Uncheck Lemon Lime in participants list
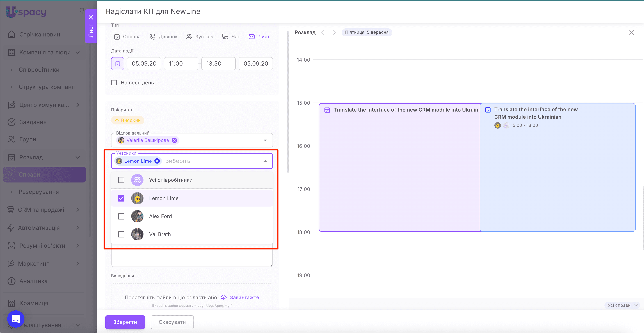Viewport: 644px width, 333px height. tap(121, 198)
